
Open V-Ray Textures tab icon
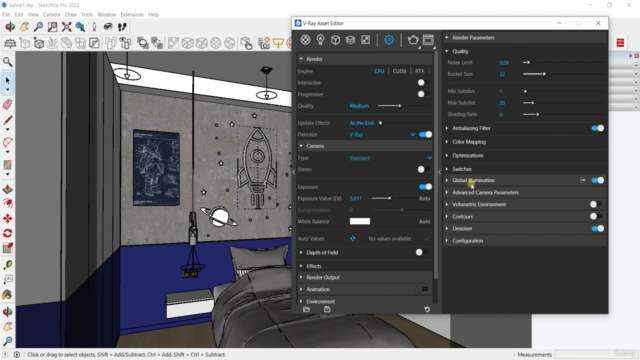[365, 40]
